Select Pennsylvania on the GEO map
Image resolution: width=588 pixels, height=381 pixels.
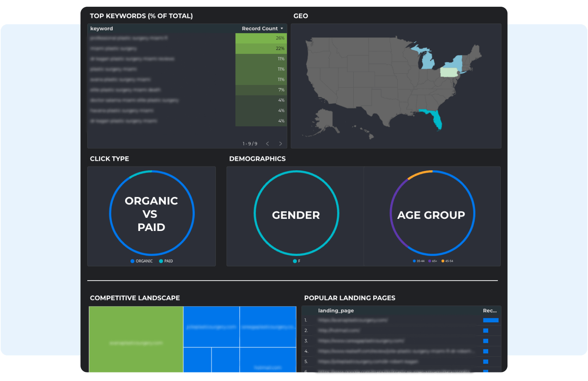(x=449, y=72)
